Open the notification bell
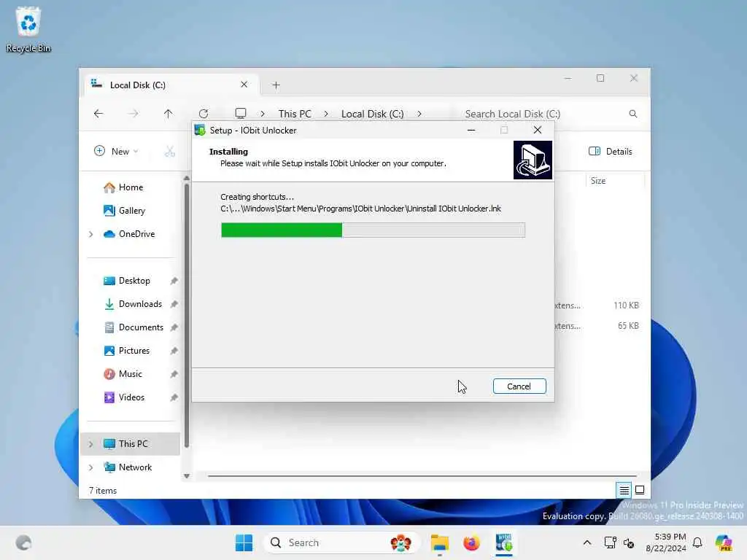The height and width of the screenshot is (560, 747). pyautogui.click(x=697, y=542)
